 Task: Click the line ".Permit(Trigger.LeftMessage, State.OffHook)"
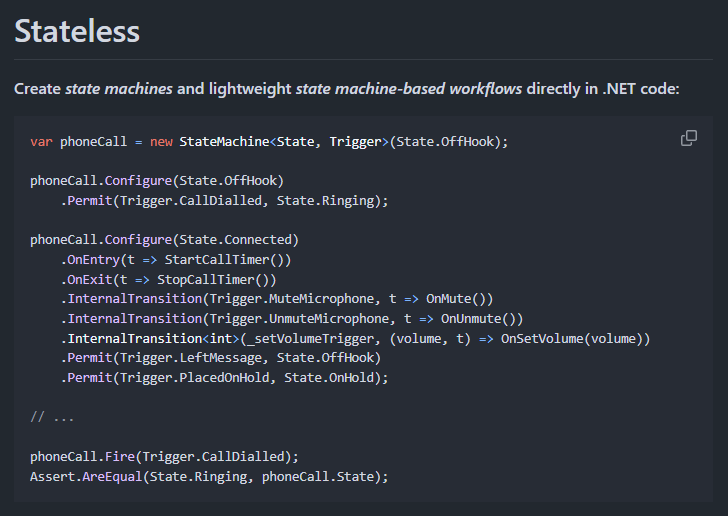pyautogui.click(x=221, y=358)
